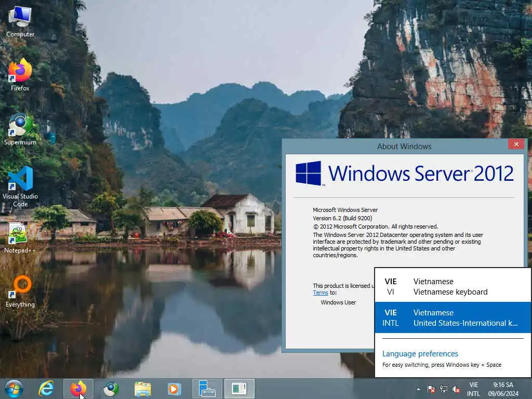
Task: Toggle the VIE INTL language indicator
Action: 474,389
